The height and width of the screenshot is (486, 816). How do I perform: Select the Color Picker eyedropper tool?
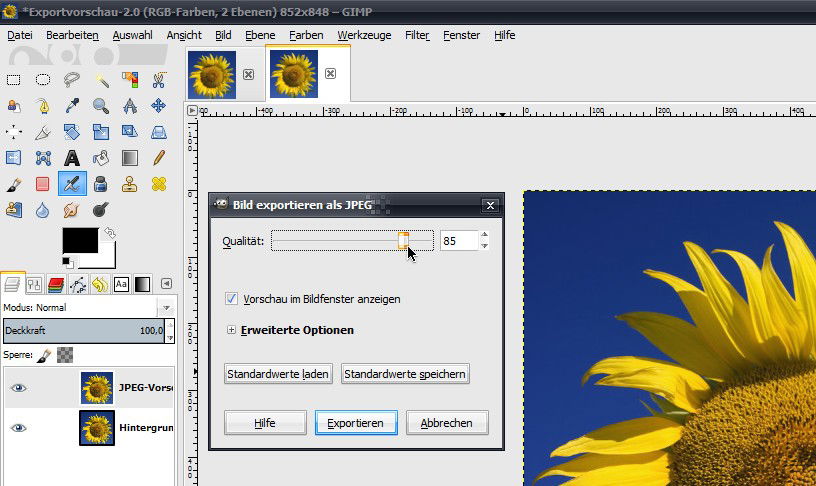(x=72, y=106)
